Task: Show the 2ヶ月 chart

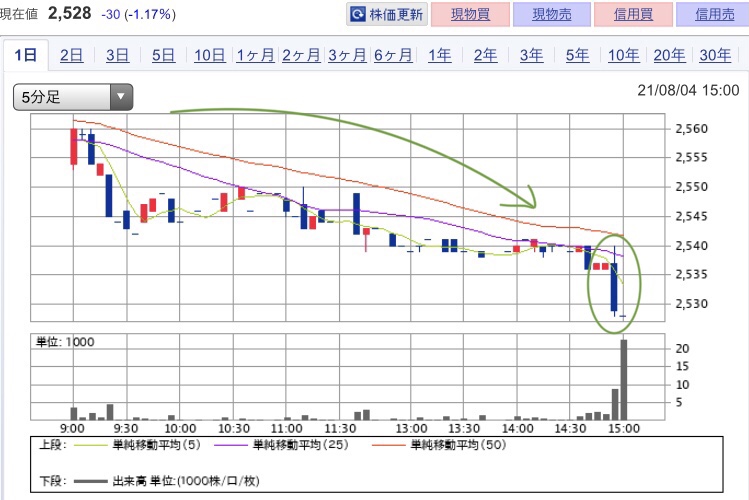Action: pyautogui.click(x=301, y=55)
